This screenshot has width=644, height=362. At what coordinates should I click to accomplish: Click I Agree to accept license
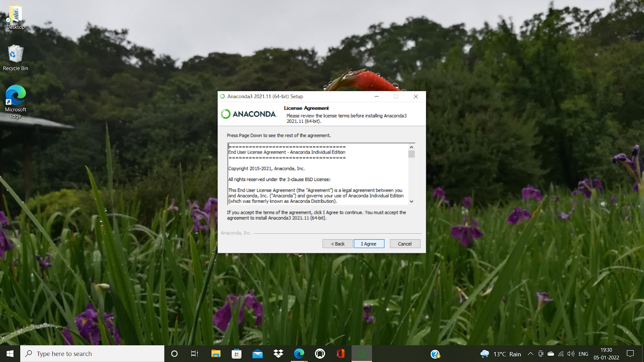369,244
